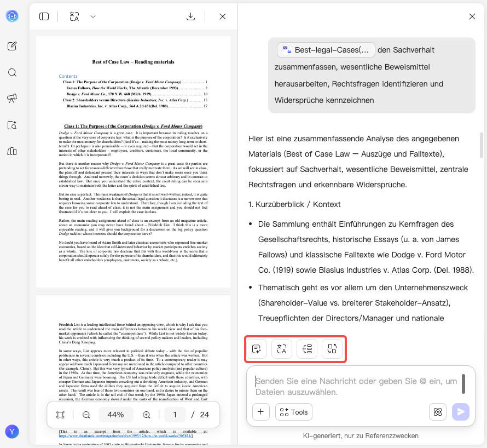This screenshot has height=448, width=487.
Task: Open the user avatar Y
Action: tap(12, 432)
